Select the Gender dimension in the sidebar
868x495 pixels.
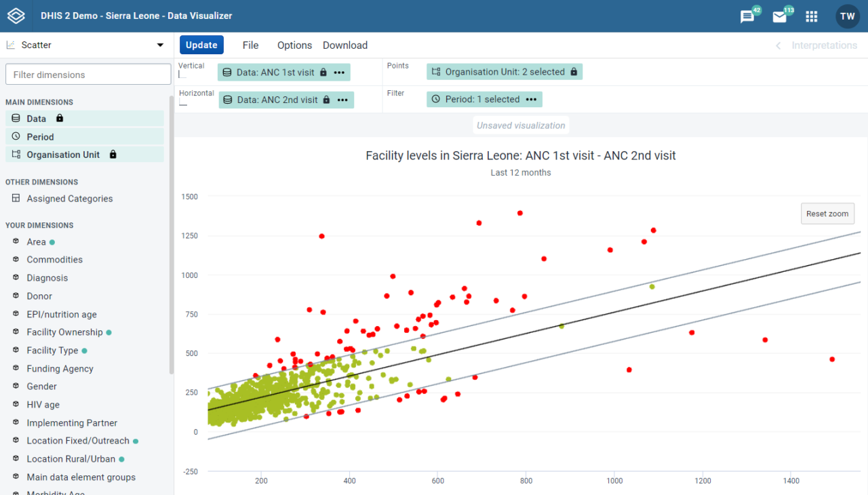point(41,386)
